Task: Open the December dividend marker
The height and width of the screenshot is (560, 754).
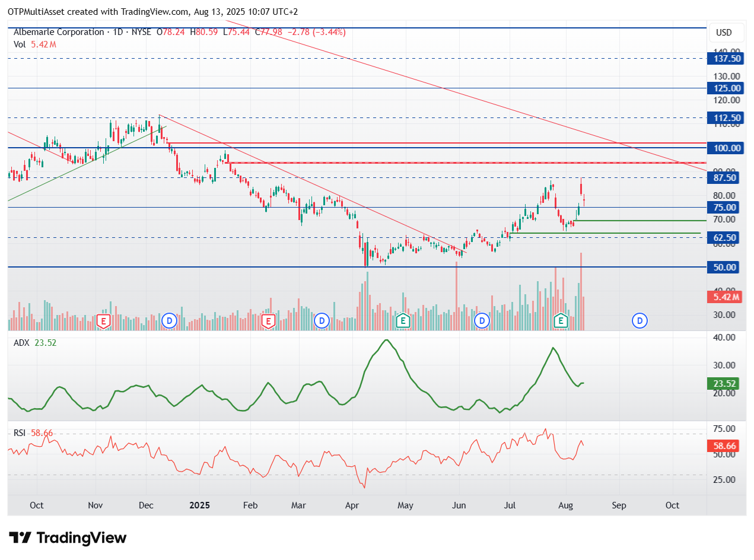Action: (x=170, y=321)
